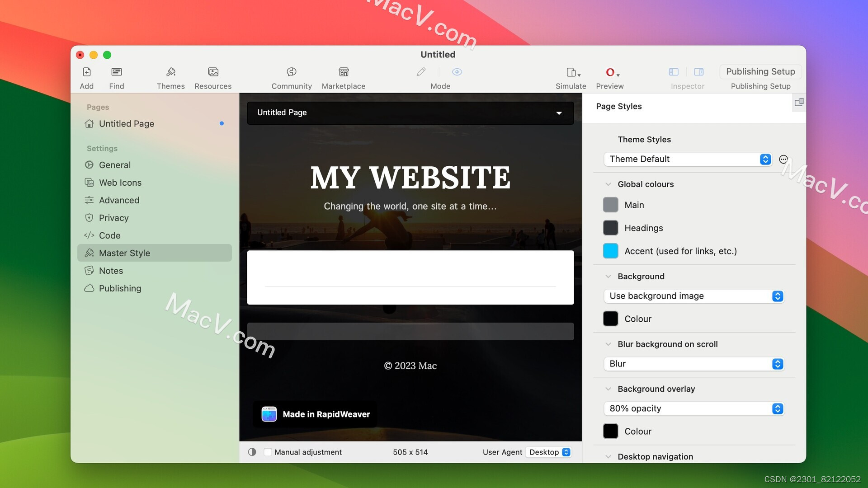
Task: Open the Resources panel
Action: pos(212,77)
